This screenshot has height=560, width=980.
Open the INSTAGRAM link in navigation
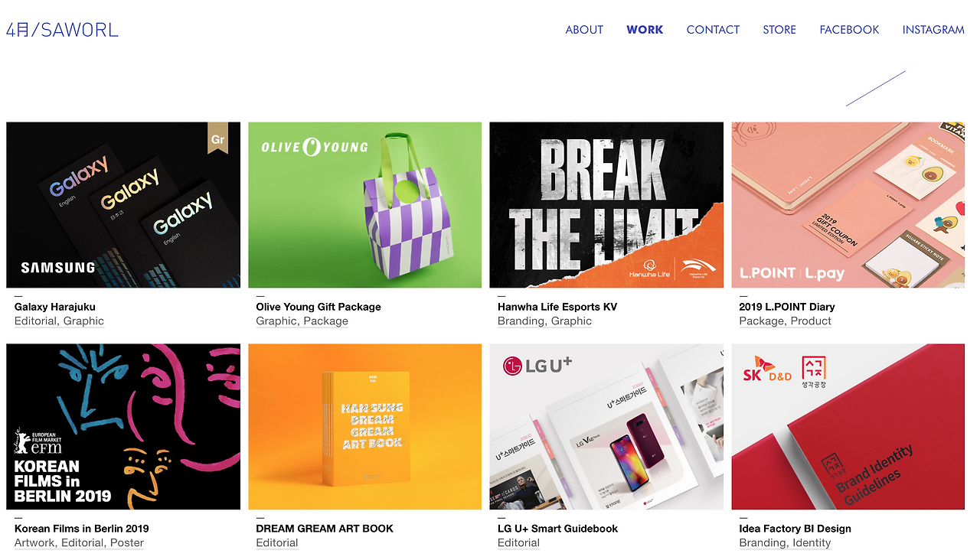[933, 30]
